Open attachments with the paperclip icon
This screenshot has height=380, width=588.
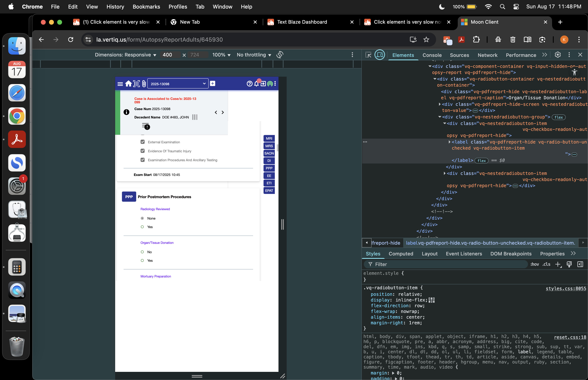[x=144, y=84]
